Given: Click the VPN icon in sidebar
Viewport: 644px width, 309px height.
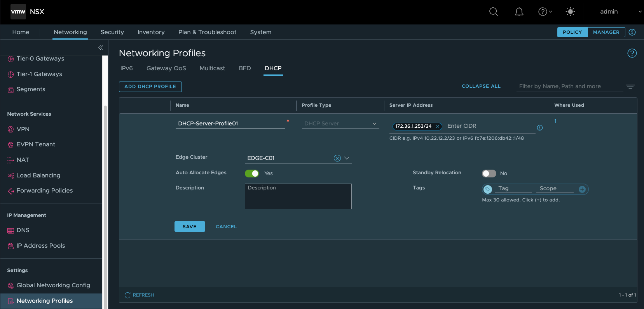Looking at the screenshot, I should [x=10, y=130].
